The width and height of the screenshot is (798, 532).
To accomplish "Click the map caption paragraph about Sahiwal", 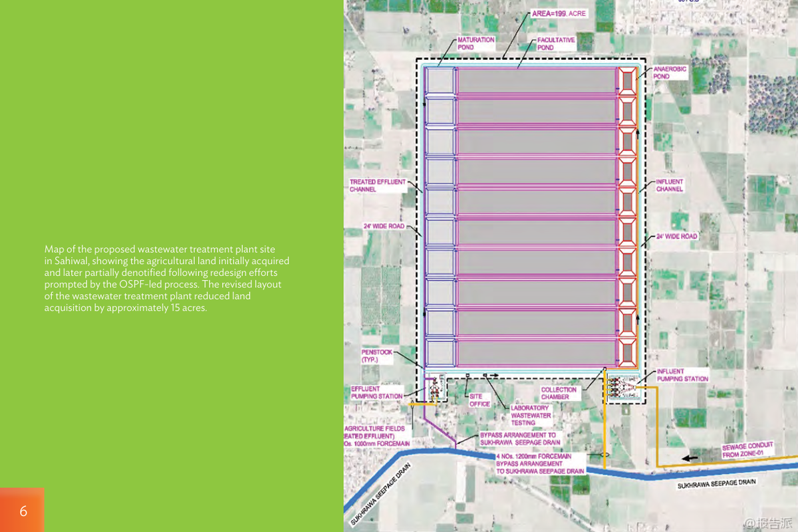I will [166, 278].
